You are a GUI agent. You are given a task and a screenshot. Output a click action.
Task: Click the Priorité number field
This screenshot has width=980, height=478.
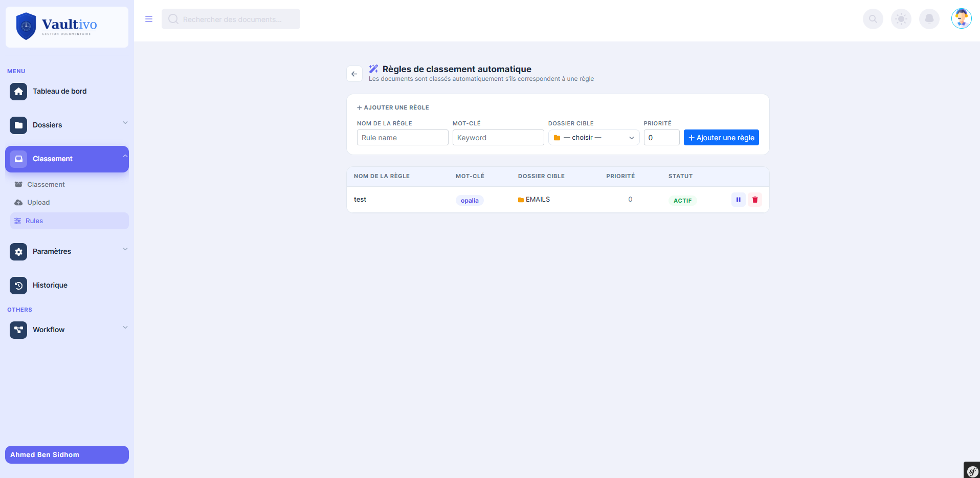pos(661,138)
